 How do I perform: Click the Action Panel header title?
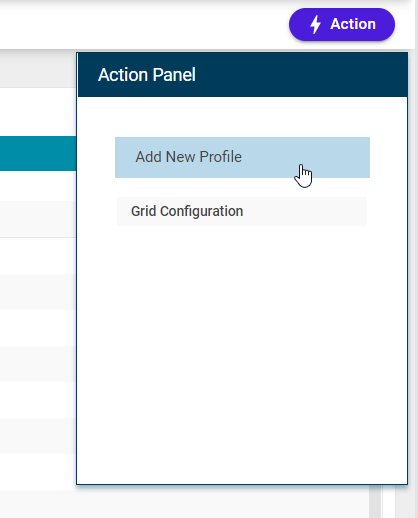pos(147,75)
